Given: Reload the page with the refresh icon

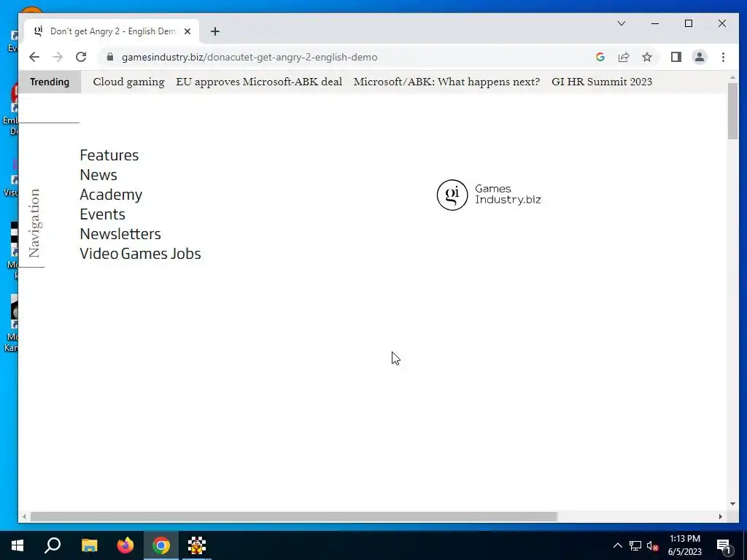Looking at the screenshot, I should 81,57.
